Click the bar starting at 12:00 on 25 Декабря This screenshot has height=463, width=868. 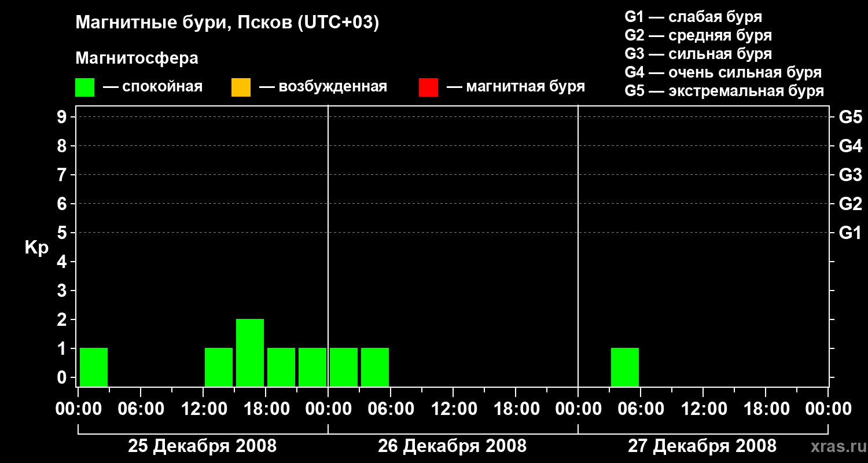(219, 367)
